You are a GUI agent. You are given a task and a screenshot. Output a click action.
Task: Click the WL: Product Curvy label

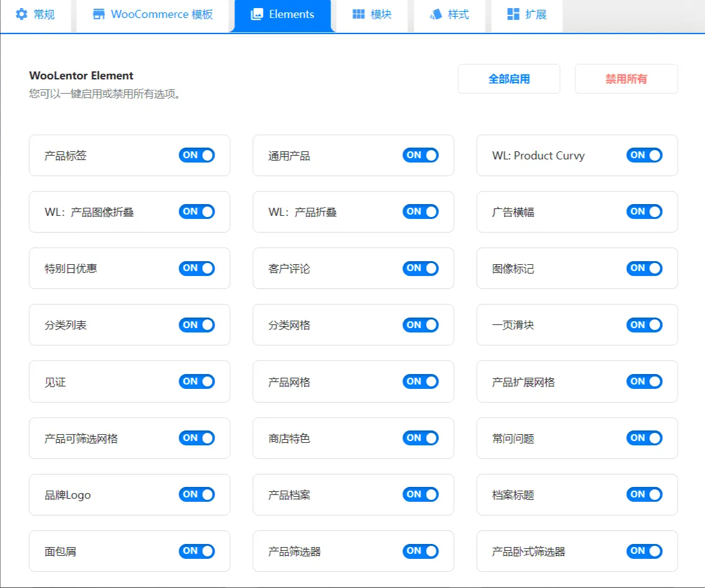point(538,156)
